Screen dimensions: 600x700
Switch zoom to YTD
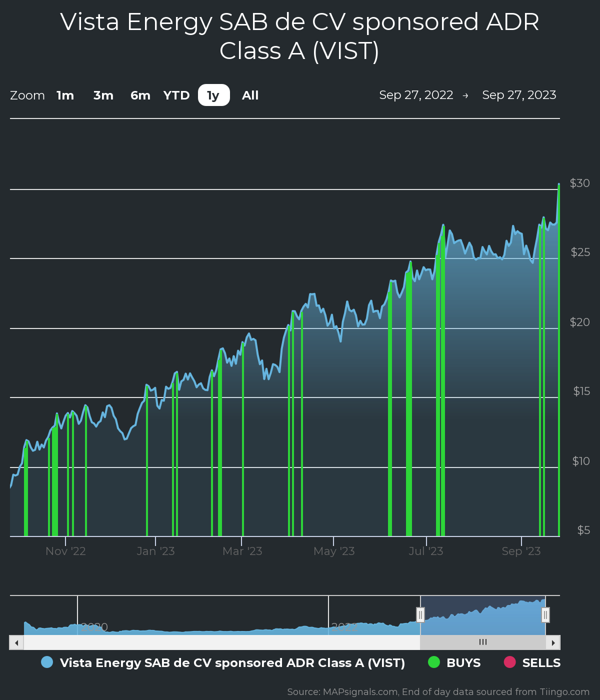[176, 95]
